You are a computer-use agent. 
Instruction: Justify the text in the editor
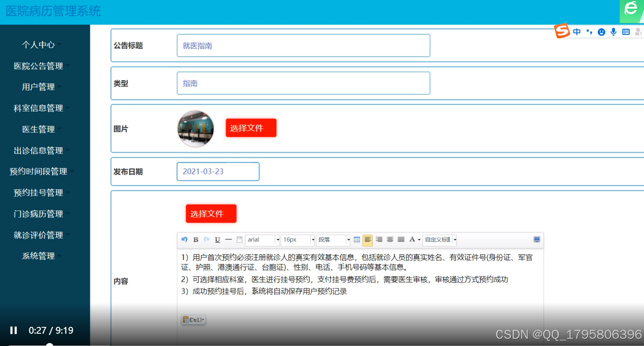click(x=401, y=239)
